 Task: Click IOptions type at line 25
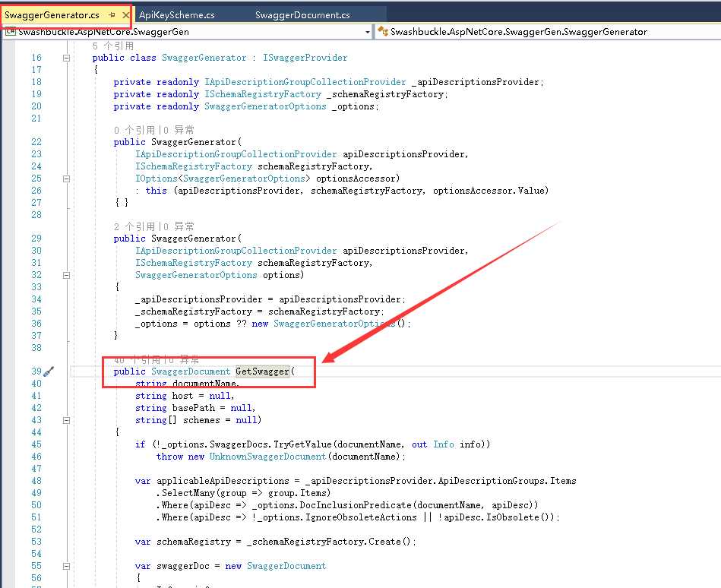click(x=156, y=179)
